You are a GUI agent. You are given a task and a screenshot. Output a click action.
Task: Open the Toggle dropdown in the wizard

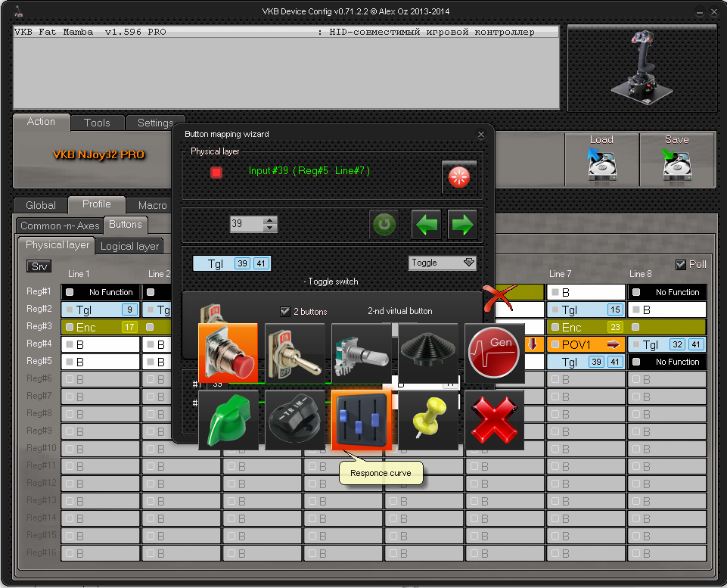443,263
